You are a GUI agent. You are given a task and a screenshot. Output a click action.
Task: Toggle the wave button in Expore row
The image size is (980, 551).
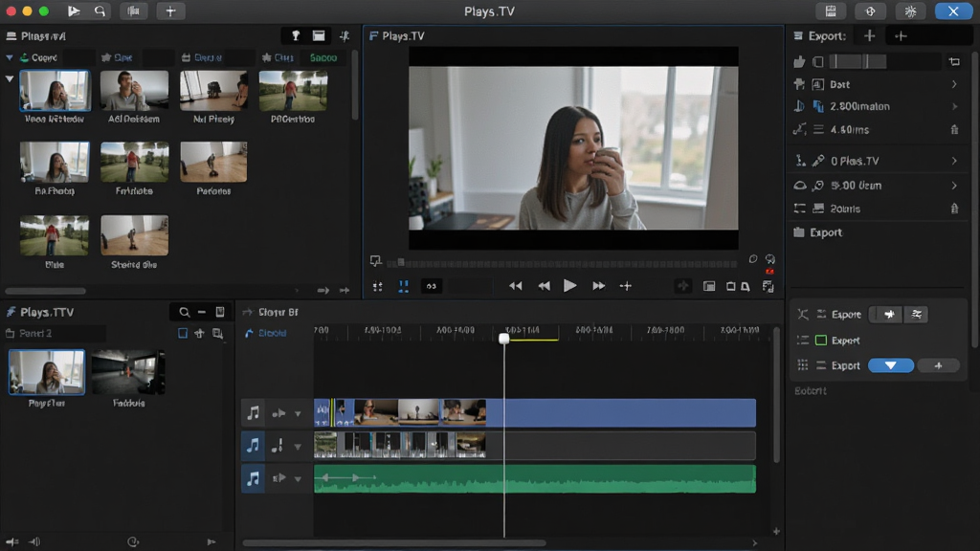coord(916,314)
